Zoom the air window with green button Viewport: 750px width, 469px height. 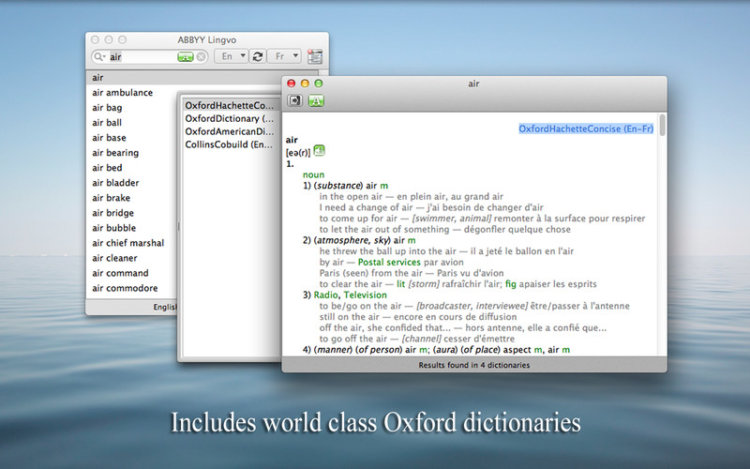(319, 83)
